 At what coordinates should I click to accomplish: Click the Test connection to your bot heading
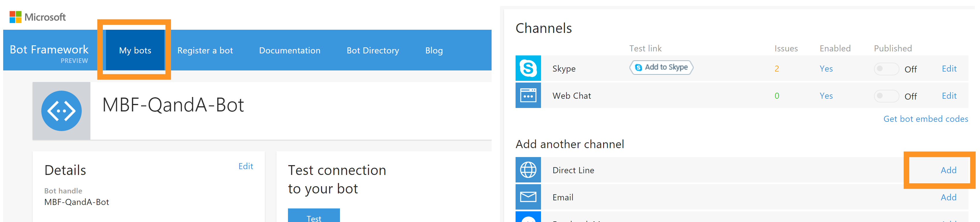click(x=337, y=179)
